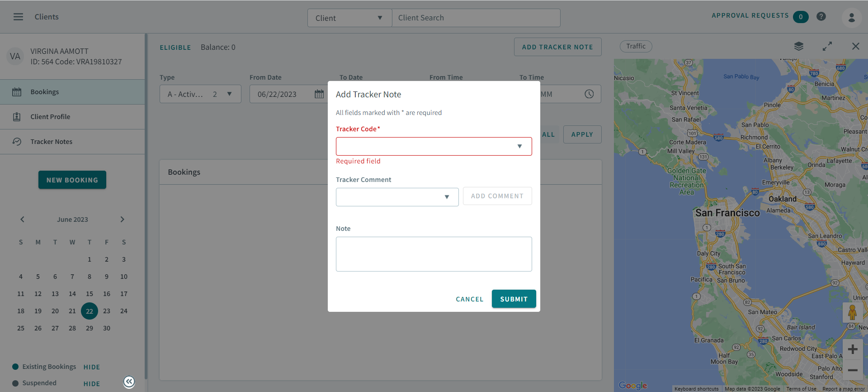The width and height of the screenshot is (868, 392).
Task: Expand the Tracker Comment dropdown
Action: (397, 197)
